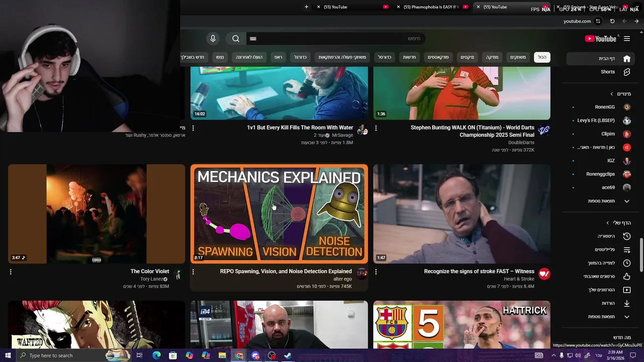The image size is (644, 362).
Task: Select the פודקאסטים (Podcasts) filter chip
Action: 438,57
